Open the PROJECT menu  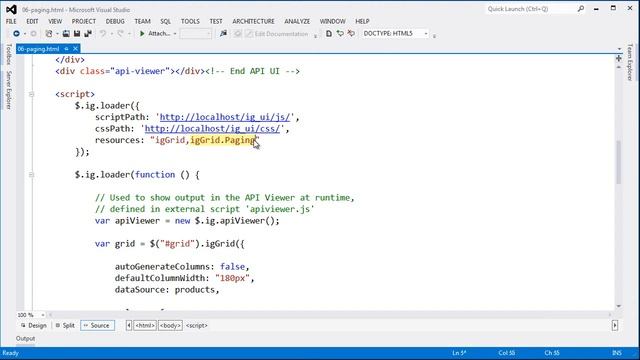tap(84, 21)
